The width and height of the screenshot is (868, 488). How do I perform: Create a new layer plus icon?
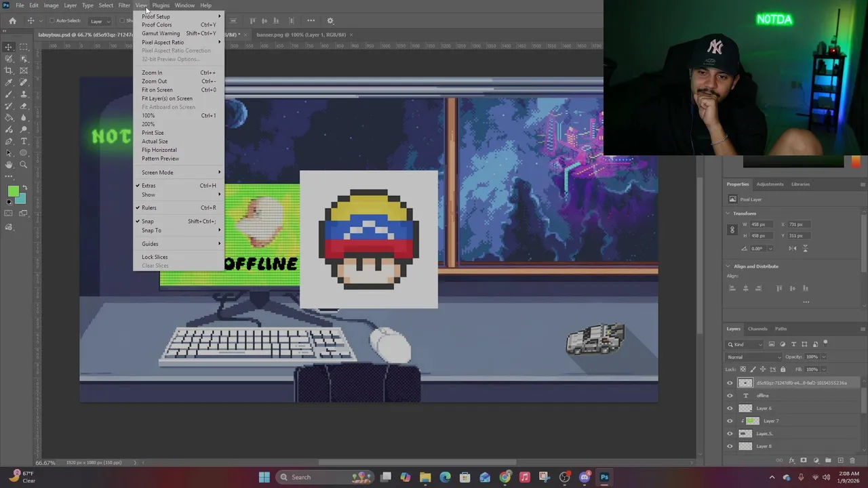pyautogui.click(x=840, y=460)
